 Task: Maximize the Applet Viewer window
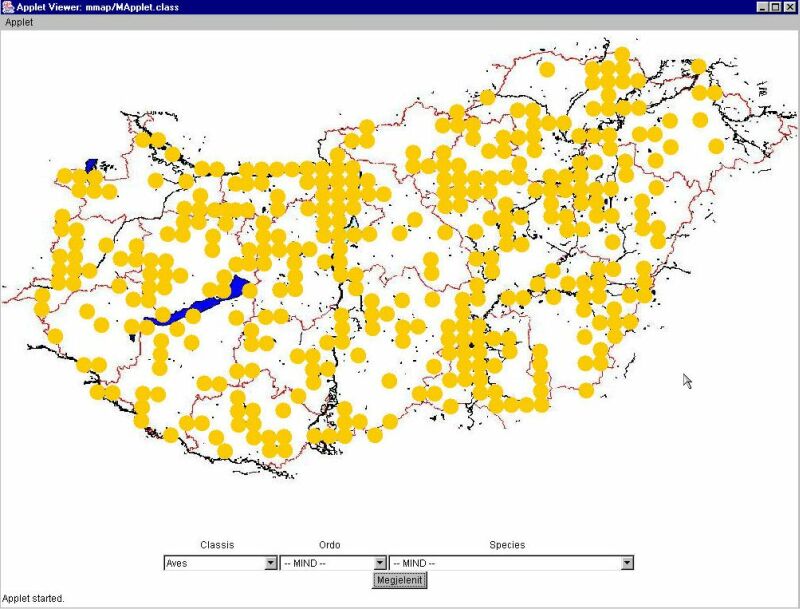click(774, 7)
